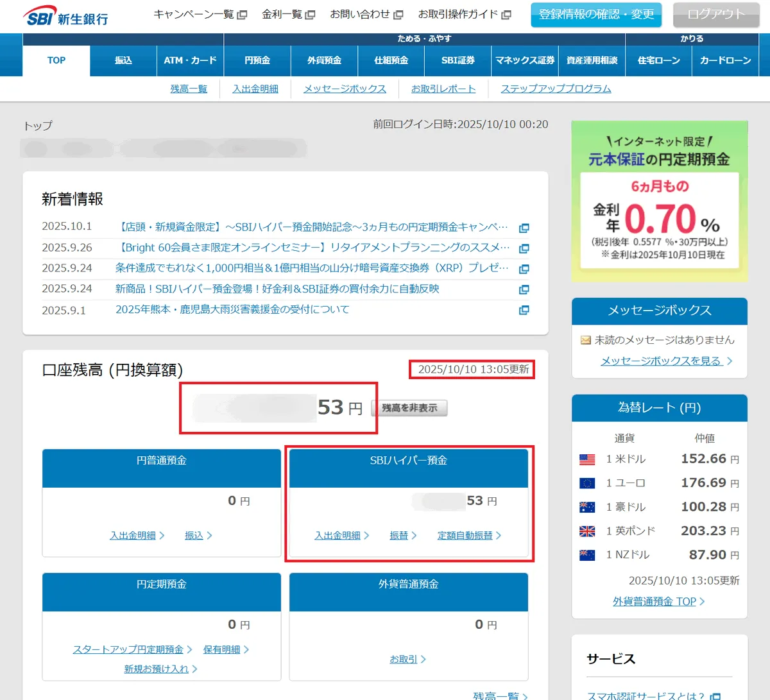Screen dimensions: 770x700
Task: Select the 住宅ローン tab
Action: [658, 60]
